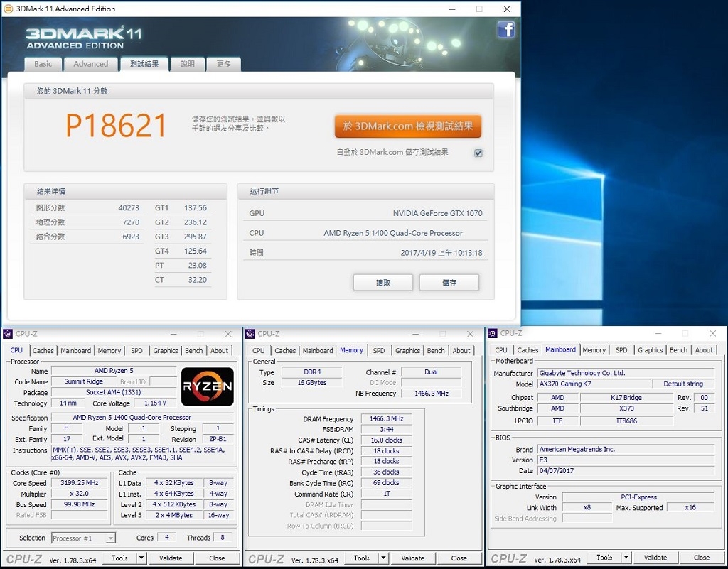Click Validate in middle CPU-Z window
Image resolution: width=728 pixels, height=569 pixels.
tap(413, 558)
